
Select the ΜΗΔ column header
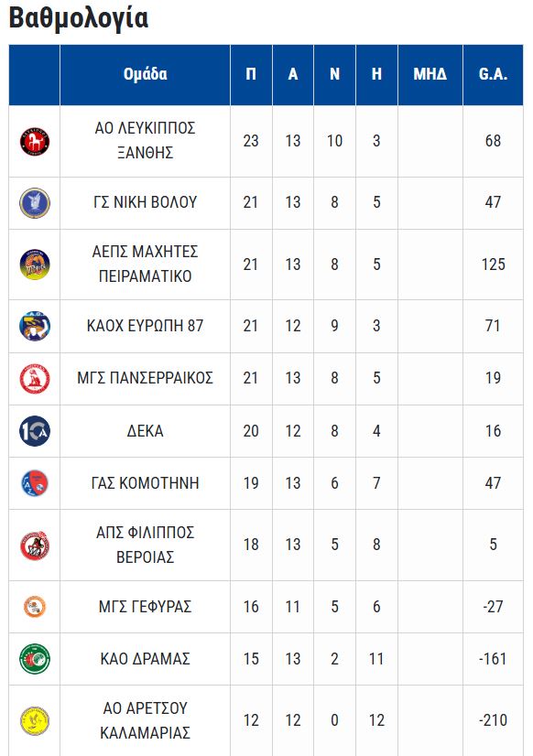pyautogui.click(x=430, y=75)
